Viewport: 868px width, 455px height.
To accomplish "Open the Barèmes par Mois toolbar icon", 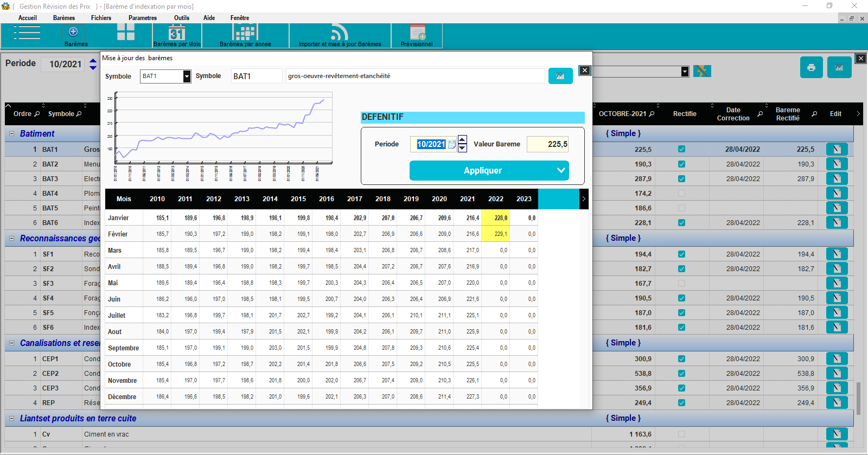I will coord(177,34).
